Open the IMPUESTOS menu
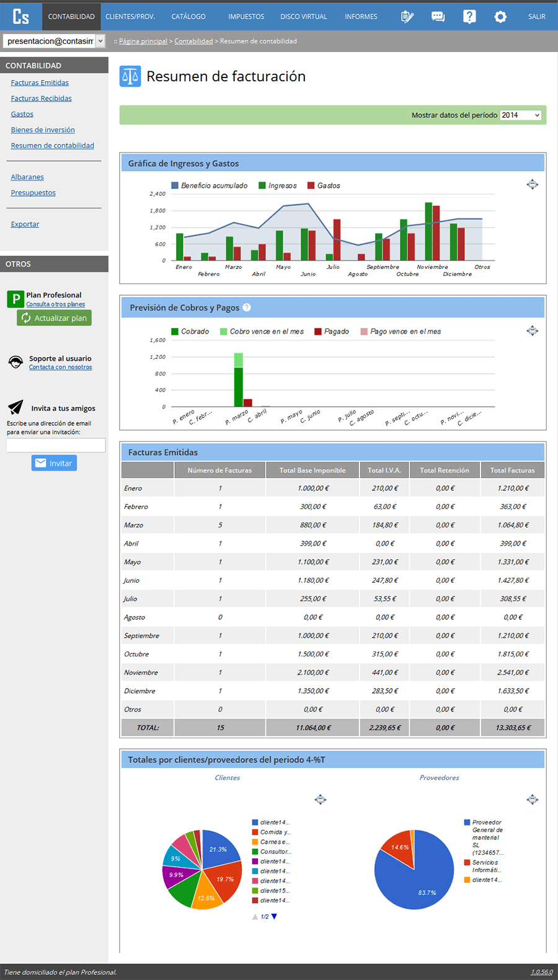Viewport: 558px width, 980px height. [x=246, y=17]
